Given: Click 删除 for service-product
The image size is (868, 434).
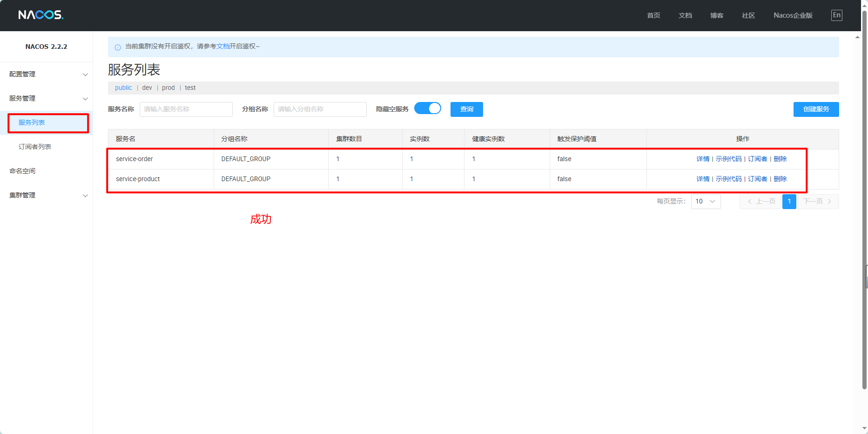Looking at the screenshot, I should [x=780, y=179].
